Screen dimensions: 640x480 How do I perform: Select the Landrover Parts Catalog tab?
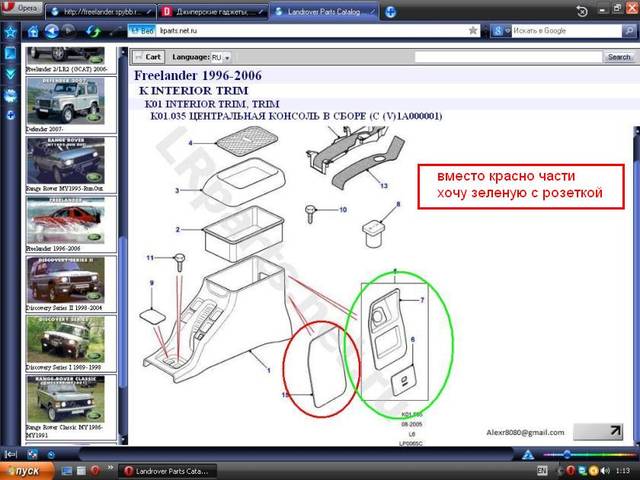pos(325,11)
